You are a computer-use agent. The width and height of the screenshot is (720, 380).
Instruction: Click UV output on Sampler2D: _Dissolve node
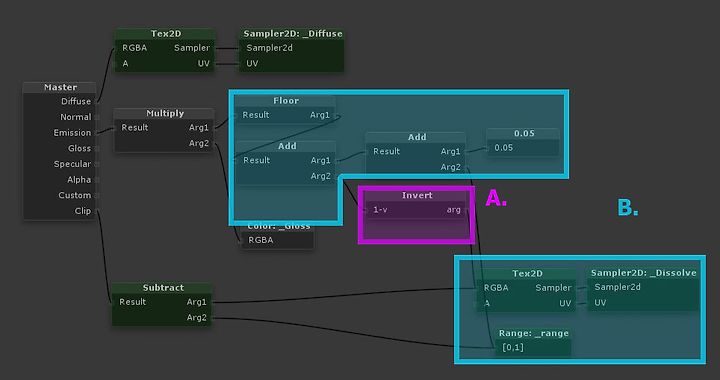coord(600,302)
